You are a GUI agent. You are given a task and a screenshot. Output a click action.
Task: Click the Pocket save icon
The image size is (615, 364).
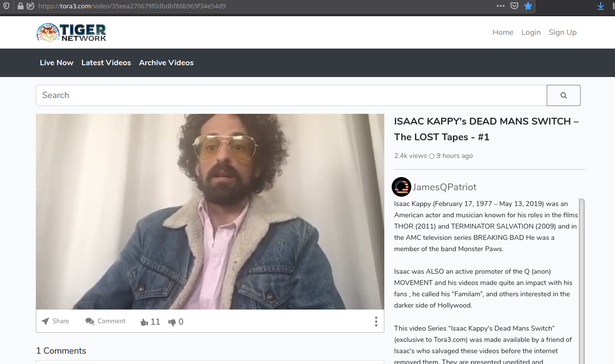(x=514, y=6)
